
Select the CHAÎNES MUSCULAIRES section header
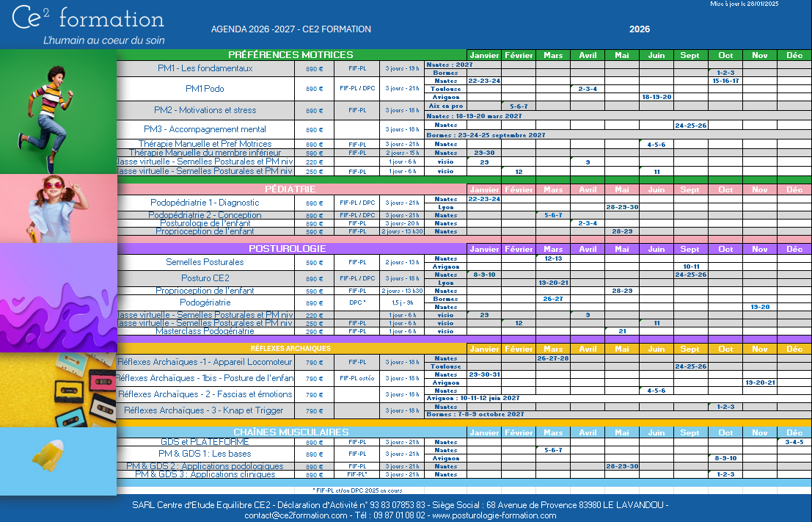pyautogui.click(x=290, y=432)
